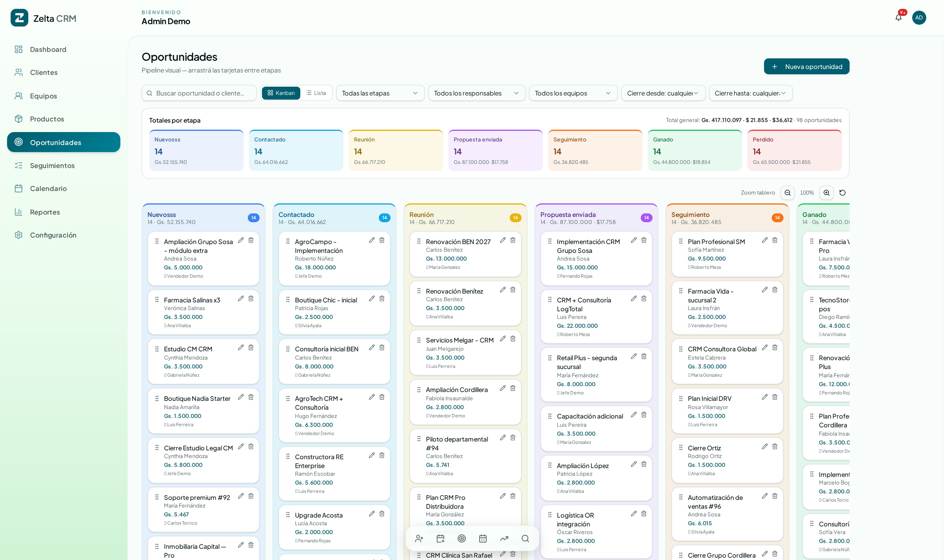Zoom in the kanban board

tap(826, 193)
